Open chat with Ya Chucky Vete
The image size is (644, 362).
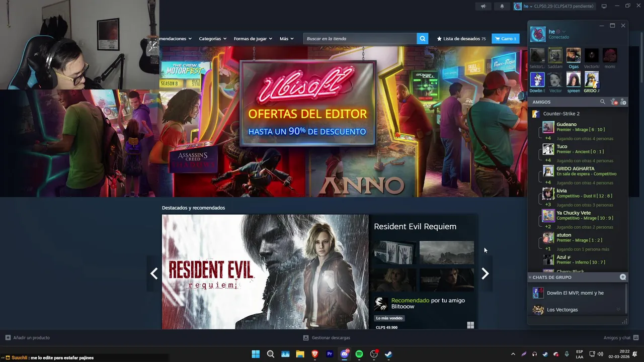584,215
